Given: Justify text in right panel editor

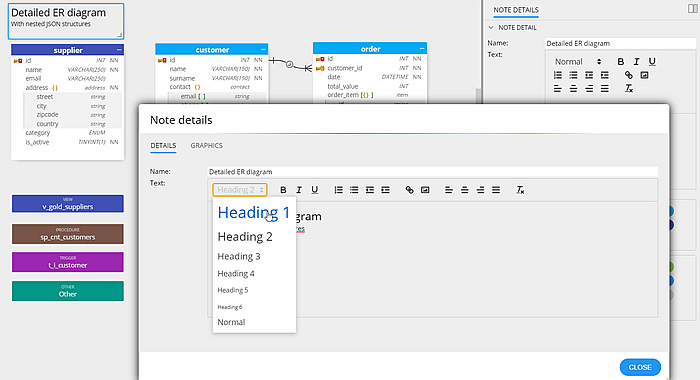Looking at the screenshot, I should [604, 88].
